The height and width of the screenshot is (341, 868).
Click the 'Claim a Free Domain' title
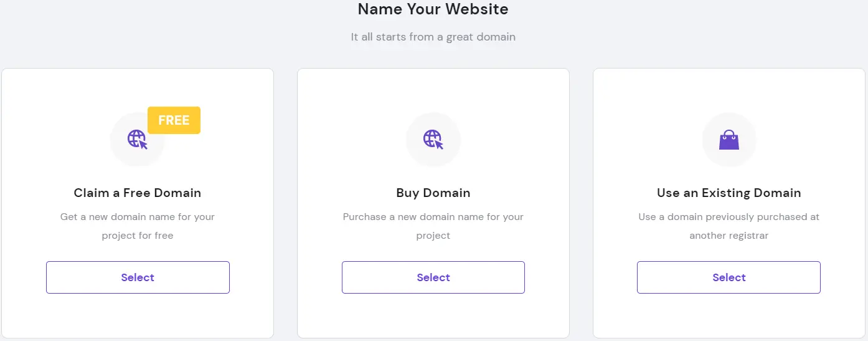tap(138, 193)
